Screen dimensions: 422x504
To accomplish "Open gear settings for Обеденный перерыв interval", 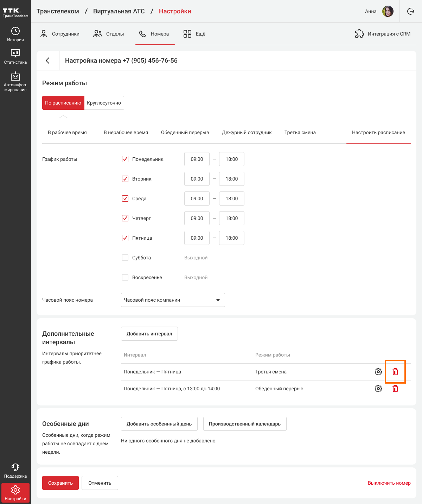I will tap(378, 389).
